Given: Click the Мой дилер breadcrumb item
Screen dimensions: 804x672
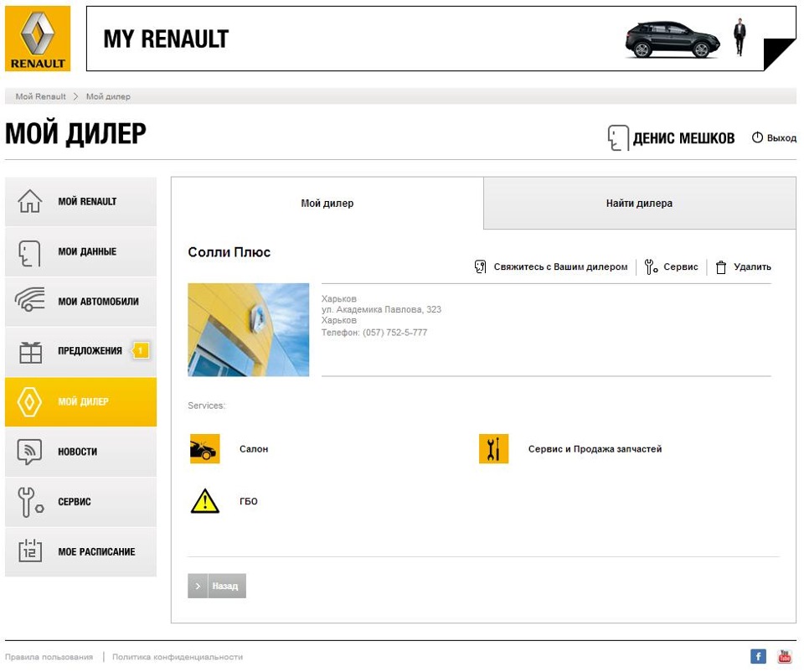Looking at the screenshot, I should pos(108,96).
